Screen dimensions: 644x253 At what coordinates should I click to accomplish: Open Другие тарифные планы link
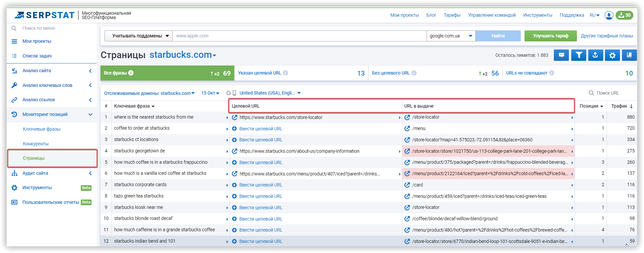607,36
